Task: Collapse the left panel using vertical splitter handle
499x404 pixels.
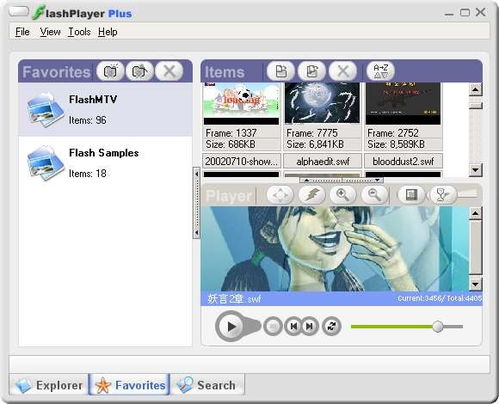Action: (x=196, y=203)
